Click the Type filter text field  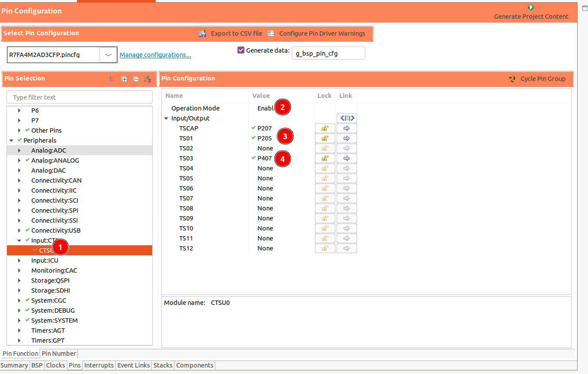pyautogui.click(x=80, y=97)
